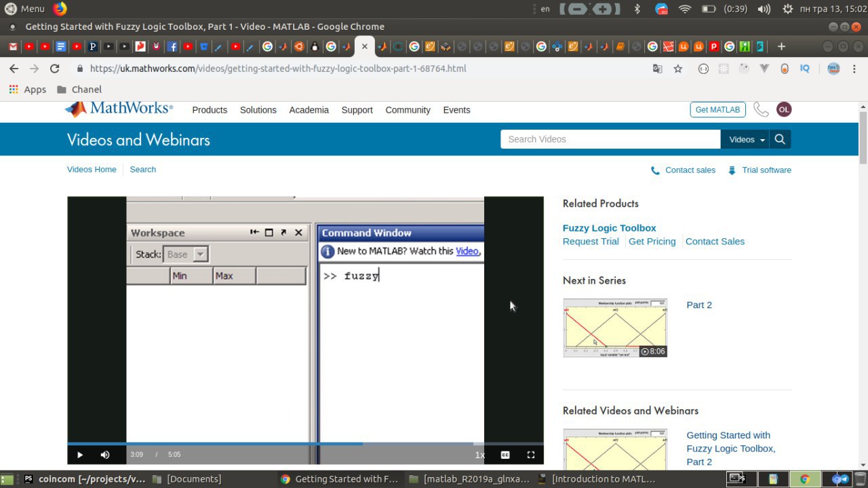Click the Request Trial link
Screen dimensions: 868x488
click(591, 242)
